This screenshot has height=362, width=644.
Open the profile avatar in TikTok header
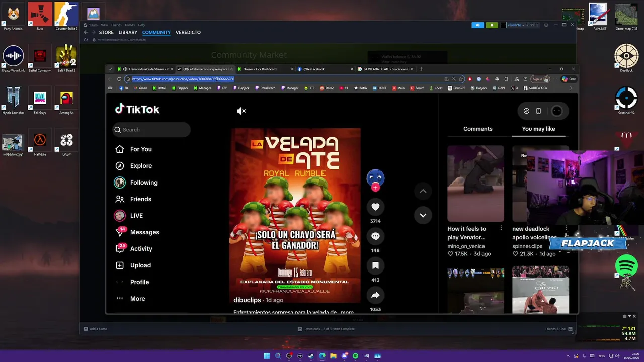(556, 111)
